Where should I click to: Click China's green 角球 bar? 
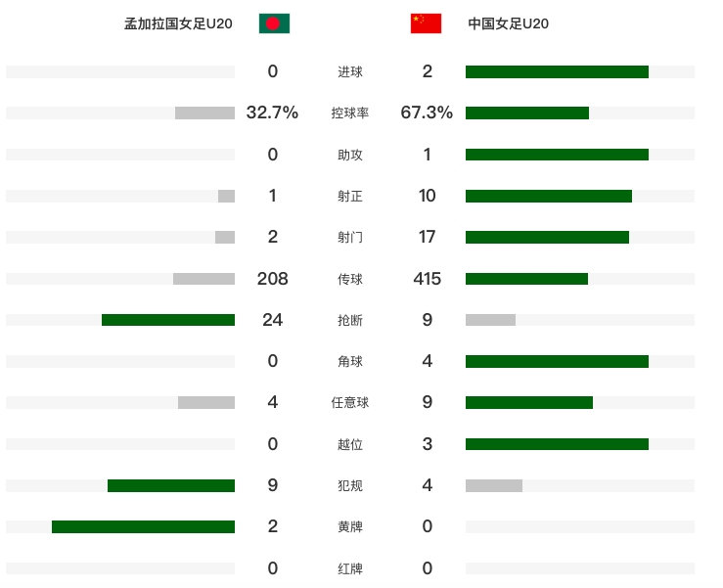pos(557,361)
